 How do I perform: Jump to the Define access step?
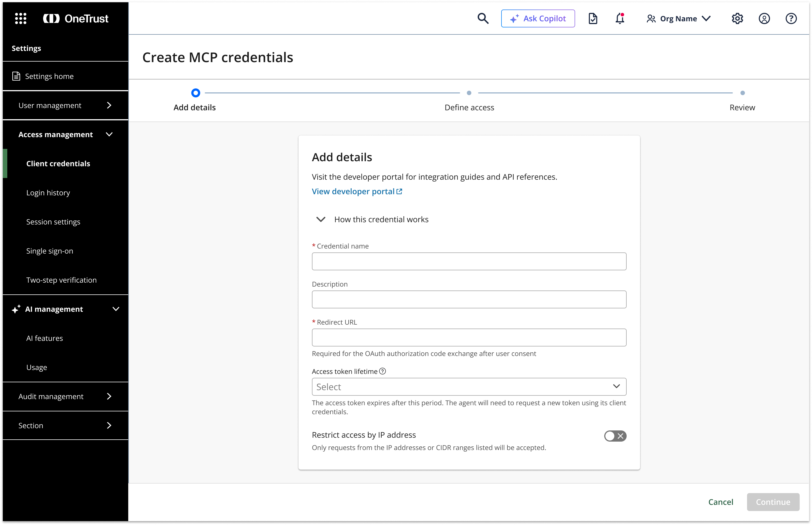coord(469,100)
